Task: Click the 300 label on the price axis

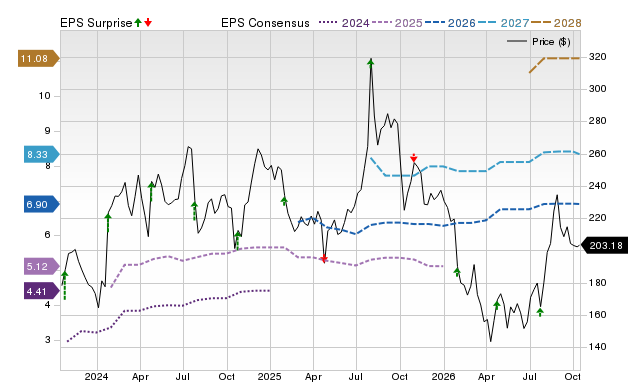Action: tap(598, 89)
